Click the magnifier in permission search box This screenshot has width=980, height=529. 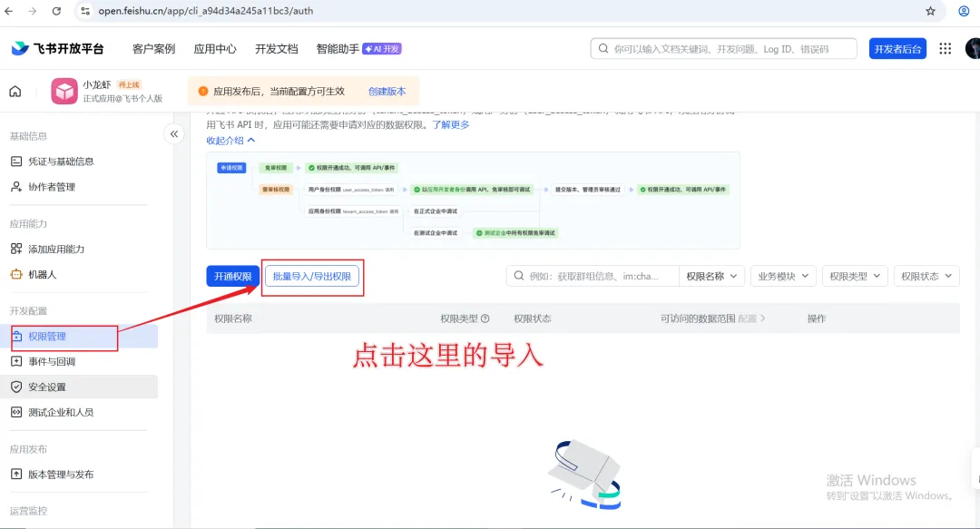pyautogui.click(x=519, y=276)
